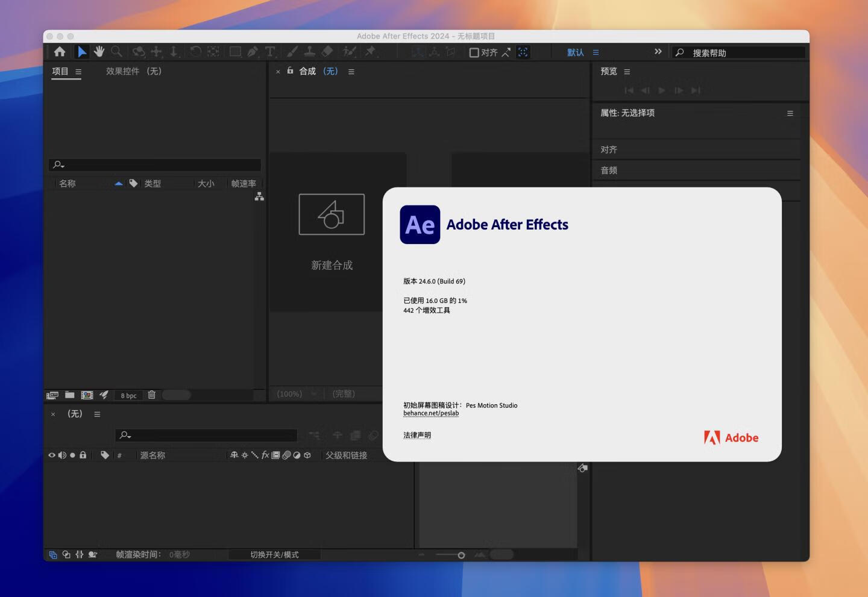This screenshot has width=868, height=597.
Task: Sort project items by 名称 column
Action: coord(68,183)
